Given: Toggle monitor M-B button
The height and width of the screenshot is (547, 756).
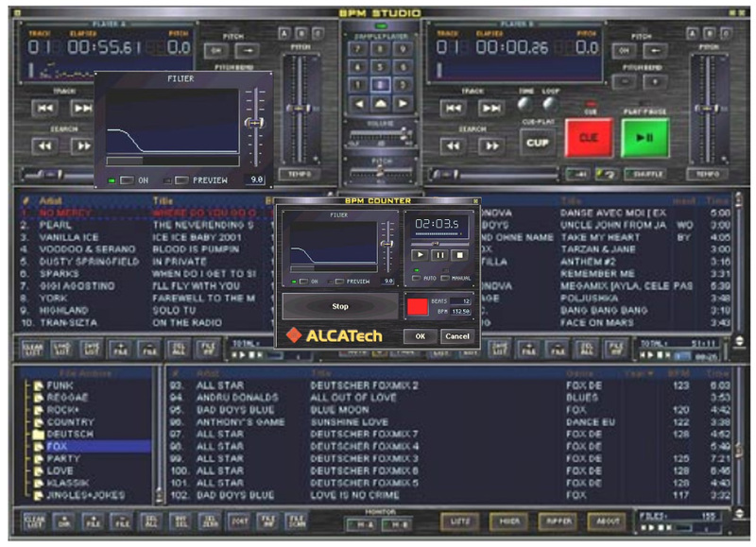Looking at the screenshot, I should 397,524.
